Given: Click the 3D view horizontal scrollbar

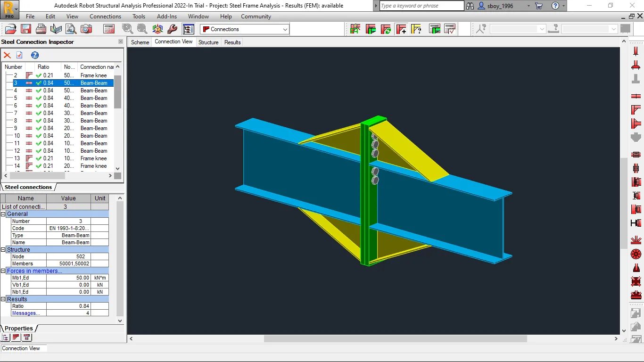Looking at the screenshot, I should tap(395, 338).
